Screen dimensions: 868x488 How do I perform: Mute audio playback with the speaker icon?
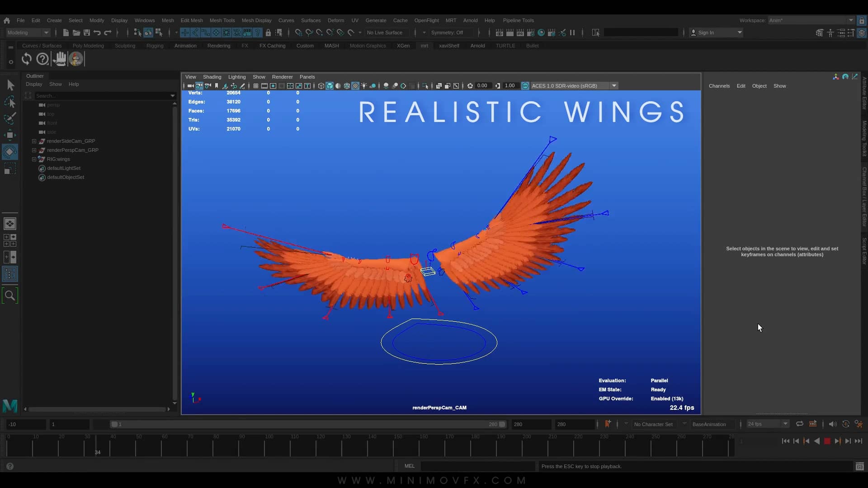click(832, 424)
